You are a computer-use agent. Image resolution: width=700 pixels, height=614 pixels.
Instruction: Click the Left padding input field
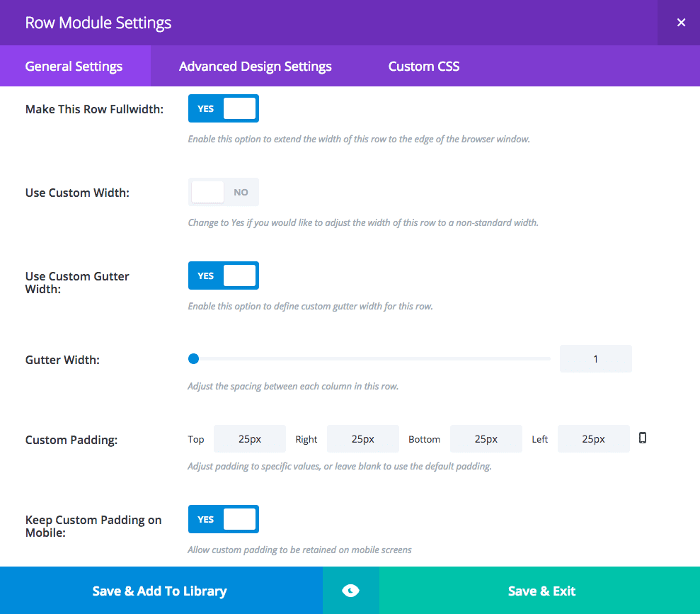coord(594,439)
